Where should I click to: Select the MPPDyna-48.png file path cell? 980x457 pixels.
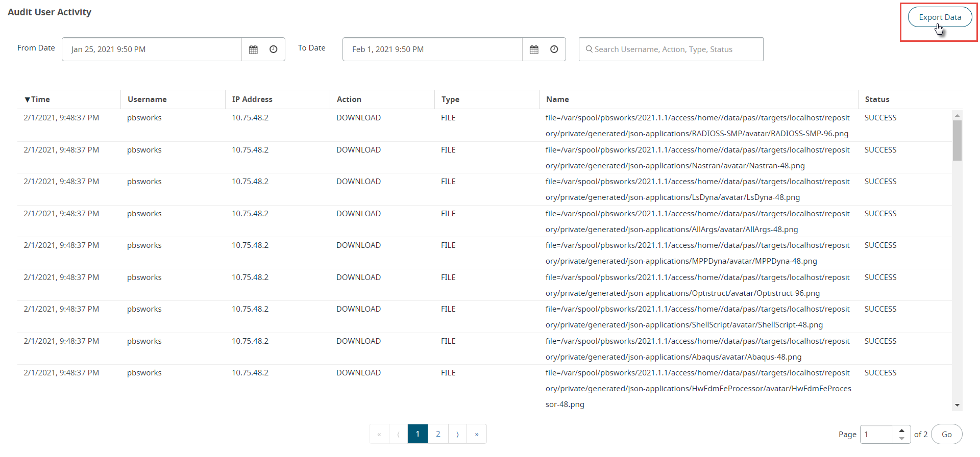click(698, 253)
